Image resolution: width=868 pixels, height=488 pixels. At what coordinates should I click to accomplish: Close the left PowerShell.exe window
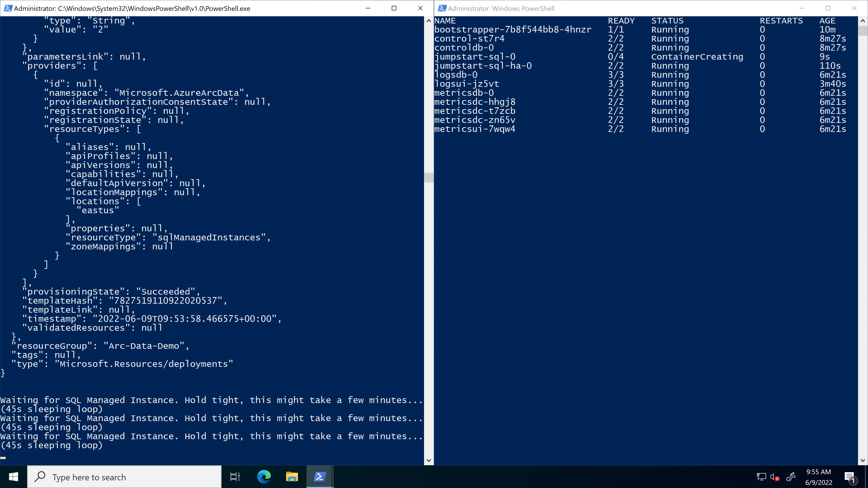(x=420, y=8)
